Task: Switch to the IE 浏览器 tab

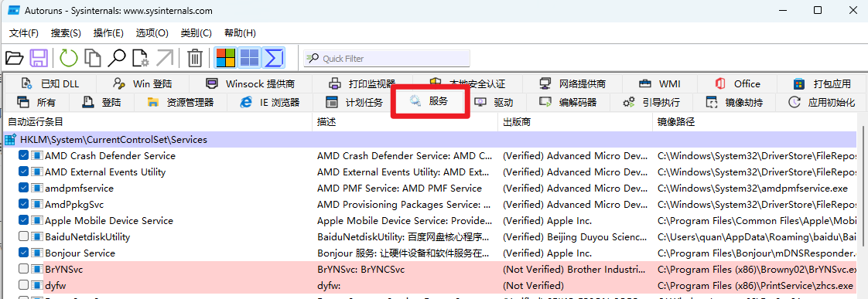Action: point(270,102)
